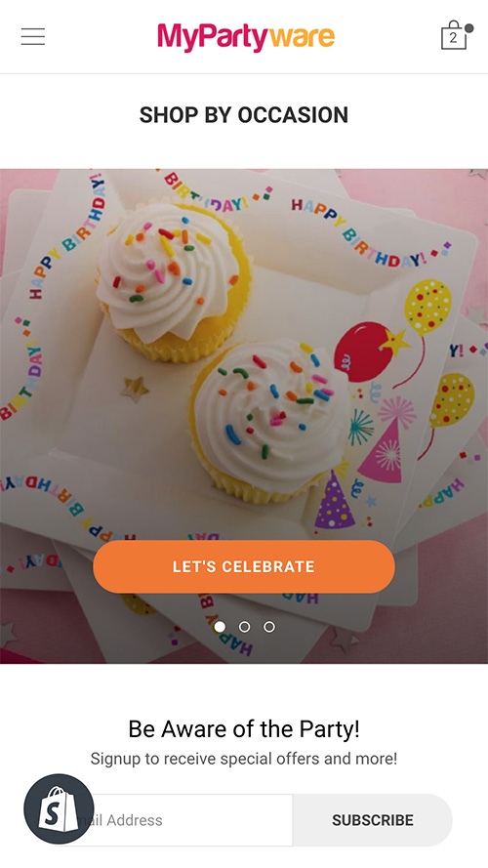
Task: Click the SUBSCRIBE button
Action: [373, 820]
